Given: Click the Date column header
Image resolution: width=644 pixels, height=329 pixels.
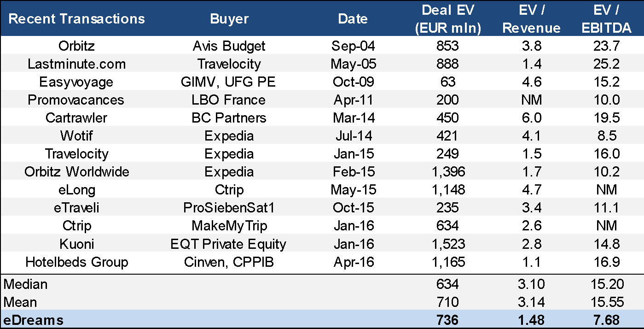Looking at the screenshot, I should 353,19.
